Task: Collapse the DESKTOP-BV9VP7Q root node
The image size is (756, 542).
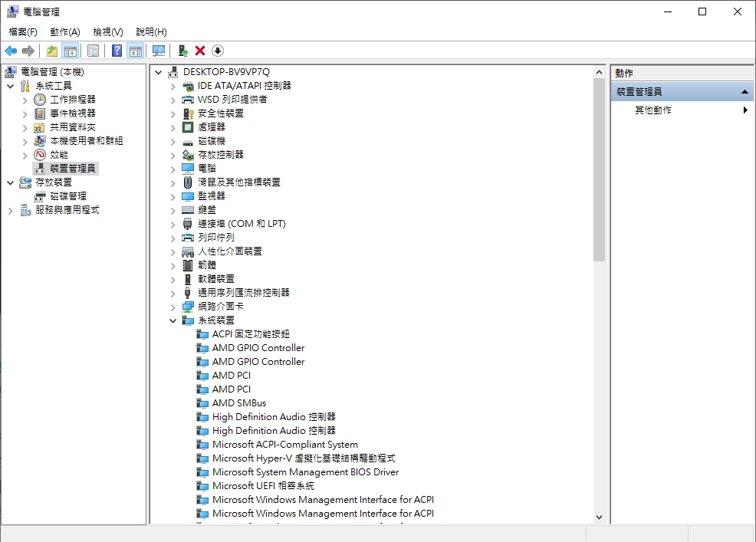Action: point(158,72)
